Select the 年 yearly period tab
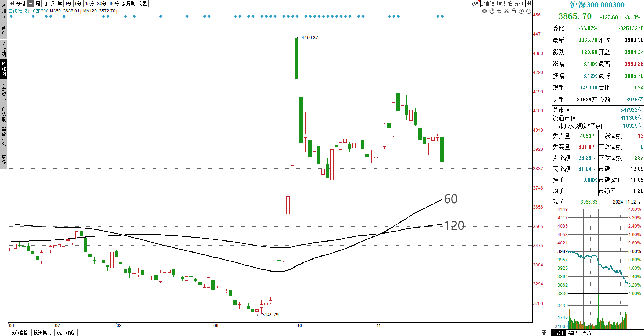This screenshot has width=644, height=336. tap(60, 4)
